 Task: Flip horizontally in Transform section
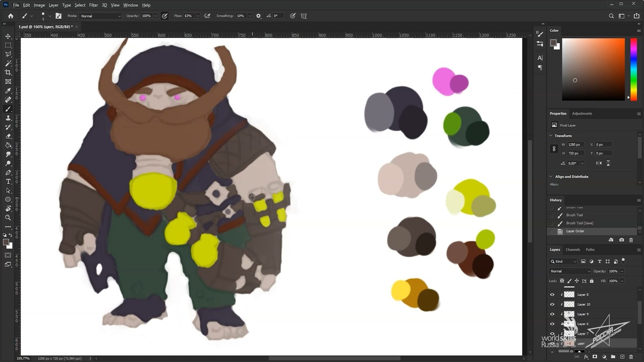[599, 163]
